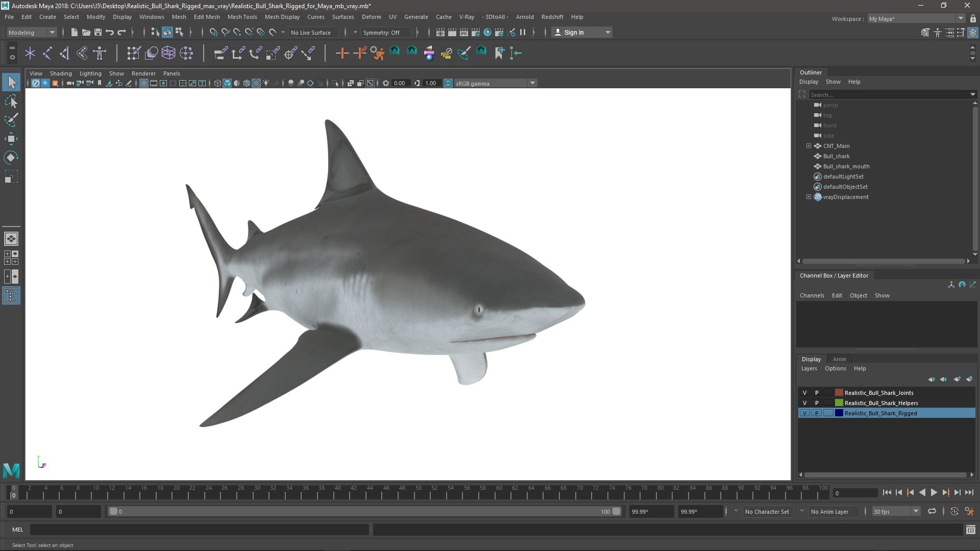Click the Joints layer color swatch

tap(839, 393)
